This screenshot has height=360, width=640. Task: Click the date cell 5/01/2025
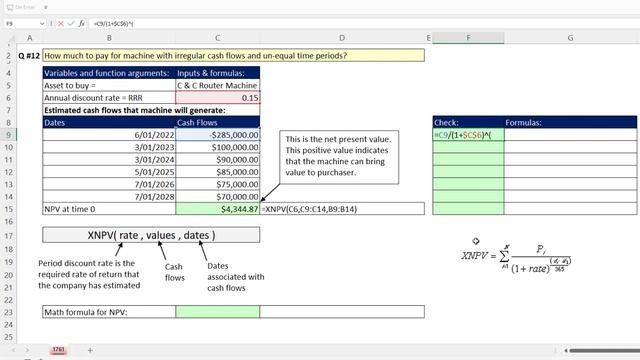109,172
